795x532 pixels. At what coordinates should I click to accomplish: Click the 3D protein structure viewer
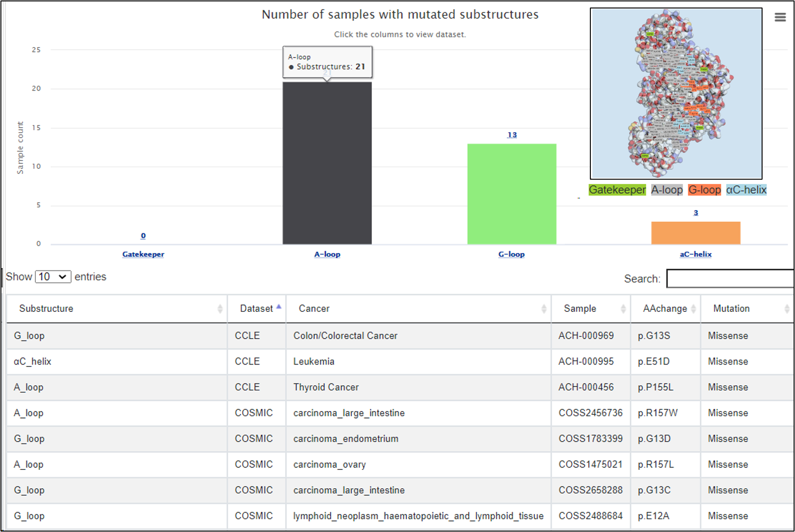click(x=676, y=93)
